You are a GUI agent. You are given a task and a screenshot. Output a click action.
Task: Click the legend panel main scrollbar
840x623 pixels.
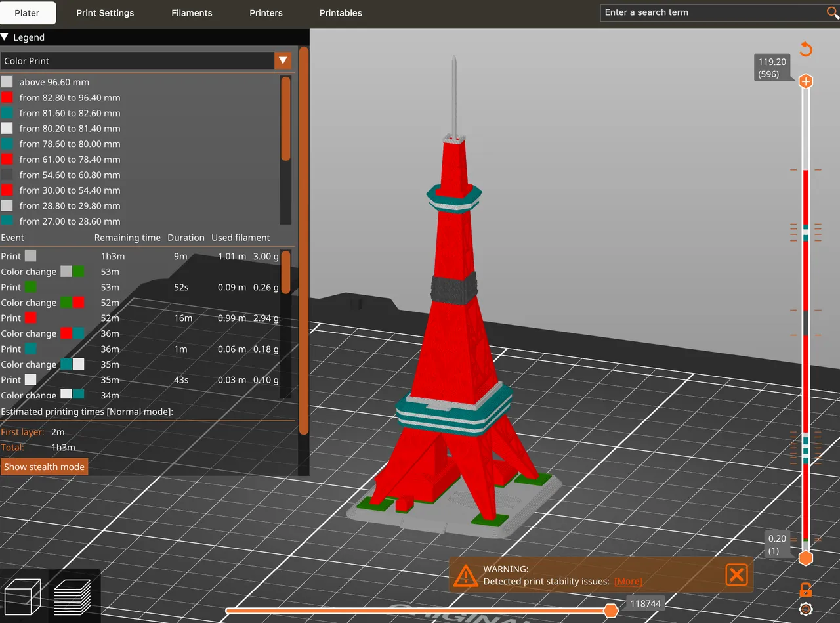pos(303,240)
